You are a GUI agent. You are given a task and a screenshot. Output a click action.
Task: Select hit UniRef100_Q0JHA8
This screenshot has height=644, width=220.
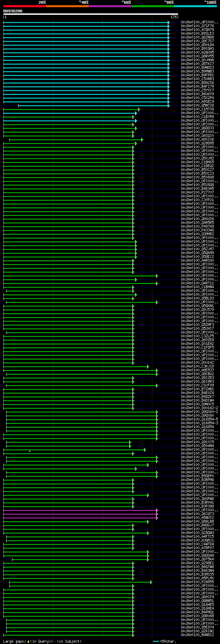197,60
